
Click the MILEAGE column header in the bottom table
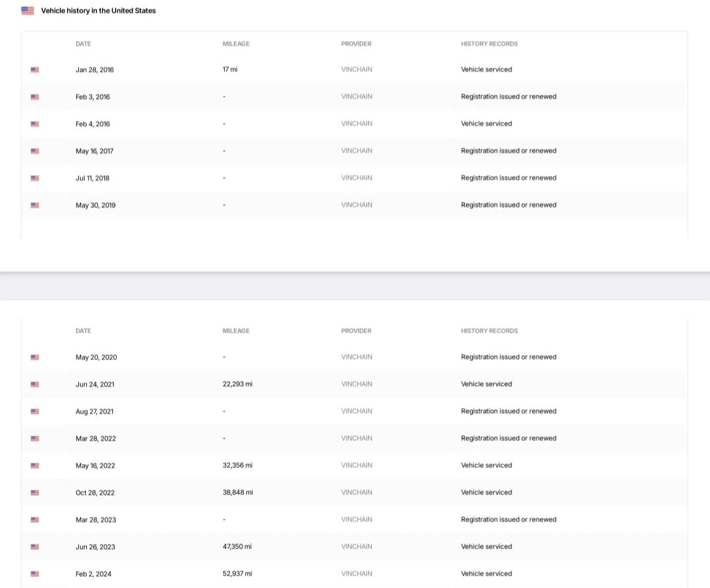(236, 331)
